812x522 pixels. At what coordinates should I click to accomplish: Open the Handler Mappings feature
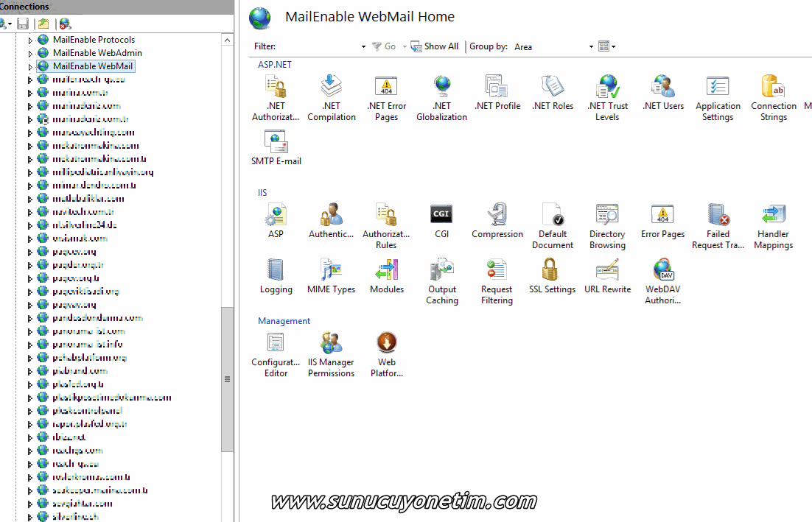pyautogui.click(x=773, y=226)
